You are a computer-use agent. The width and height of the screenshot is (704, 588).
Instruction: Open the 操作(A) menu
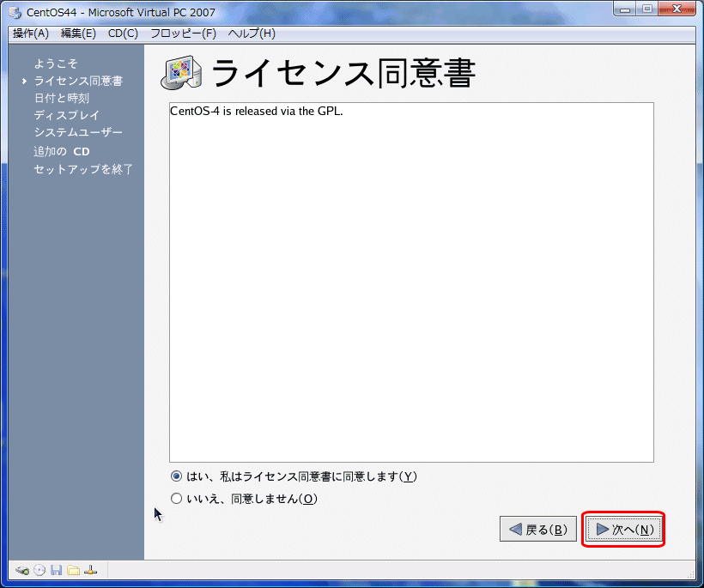pos(31,33)
